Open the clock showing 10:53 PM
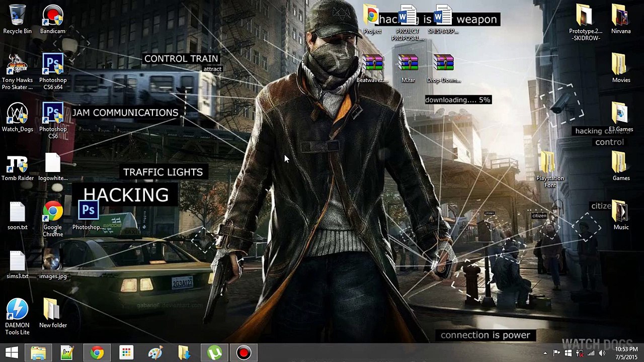Screen dimensions: 644x362 click(625, 353)
